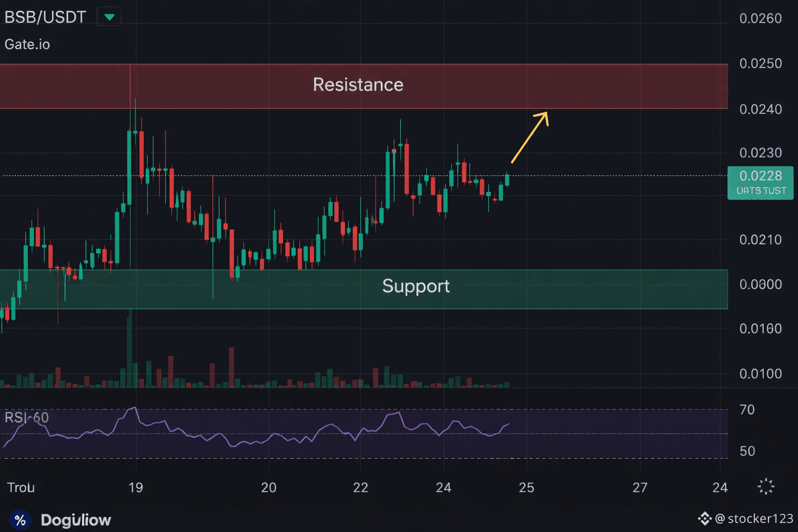Click the date label 19 on time axis
This screenshot has width=798, height=532.
[136, 487]
